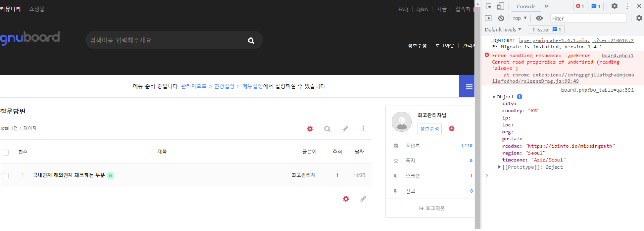The width and height of the screenshot is (644, 231).
Task: Click the 정보수정 button in profile box
Action: click(429, 129)
